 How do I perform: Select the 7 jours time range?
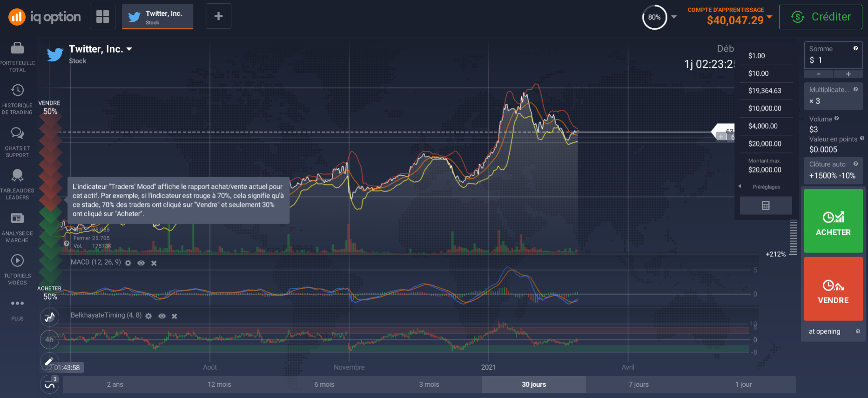[639, 385]
